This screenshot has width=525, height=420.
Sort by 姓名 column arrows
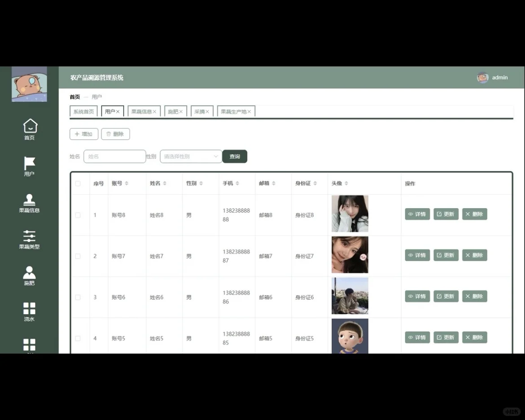click(x=165, y=183)
